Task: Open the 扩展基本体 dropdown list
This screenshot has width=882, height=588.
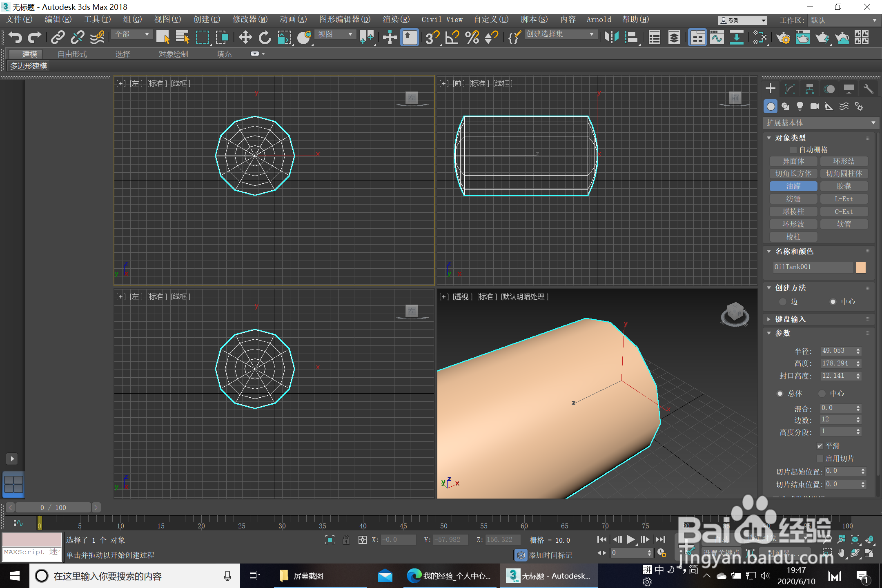Action: [x=820, y=123]
